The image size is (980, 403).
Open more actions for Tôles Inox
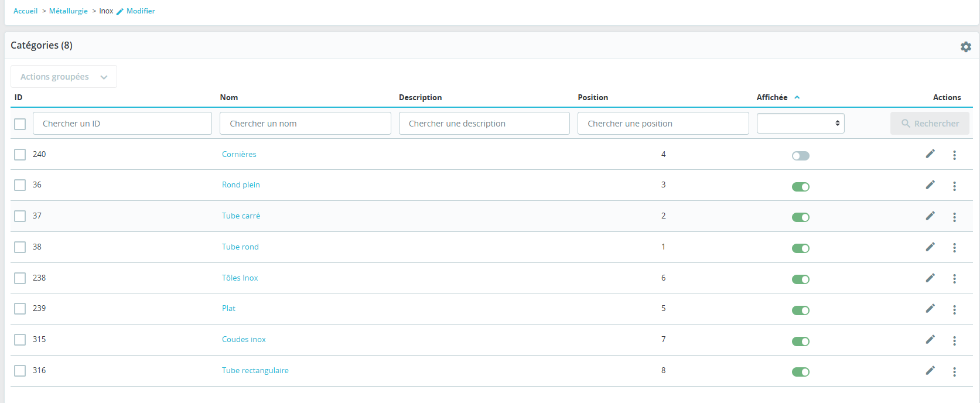(954, 279)
